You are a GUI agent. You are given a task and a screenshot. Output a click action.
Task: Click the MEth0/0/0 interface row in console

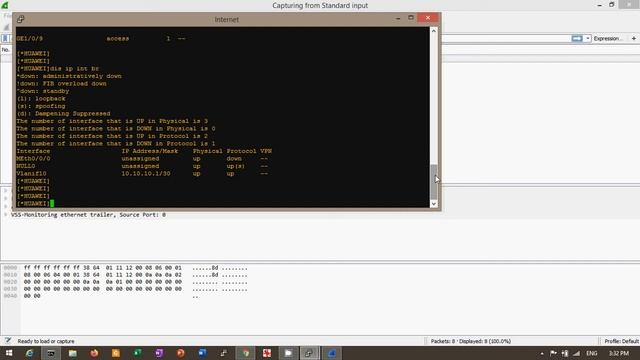pos(142,158)
